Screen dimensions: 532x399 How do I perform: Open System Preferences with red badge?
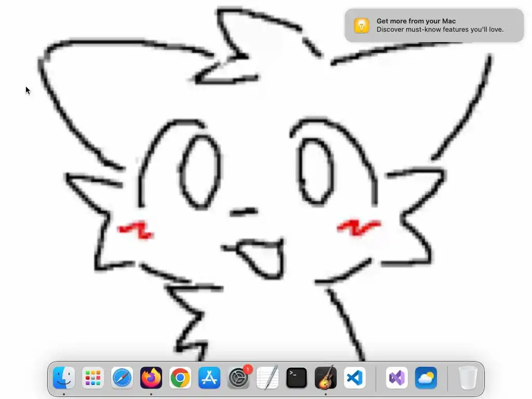point(238,378)
